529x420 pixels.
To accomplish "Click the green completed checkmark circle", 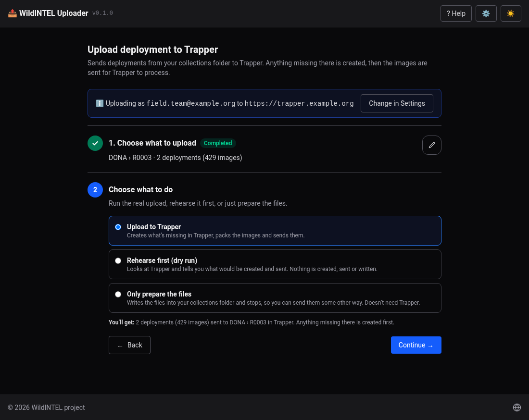I will [95, 143].
